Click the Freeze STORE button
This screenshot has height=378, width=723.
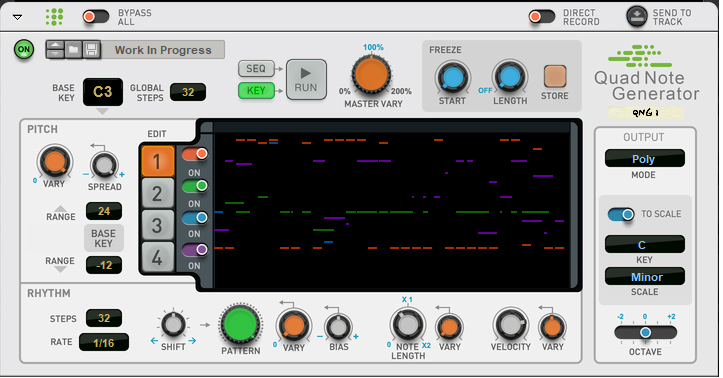click(555, 77)
